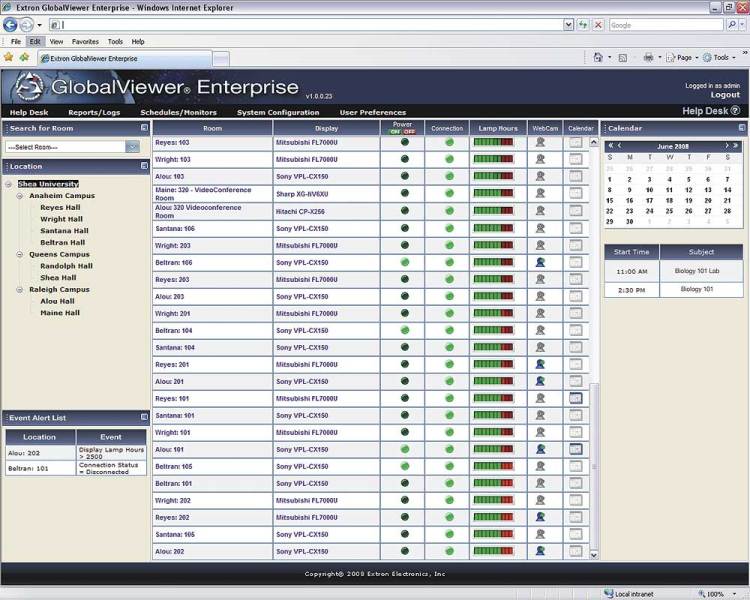This screenshot has height=600, width=750.
Task: Open webcam for Reyes: 103 room
Action: [x=540, y=142]
